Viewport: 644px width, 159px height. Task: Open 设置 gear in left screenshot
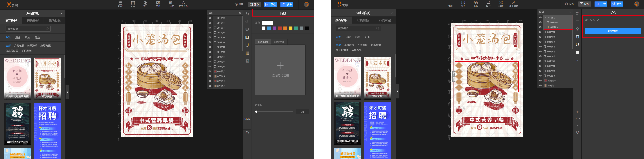coord(239,4)
